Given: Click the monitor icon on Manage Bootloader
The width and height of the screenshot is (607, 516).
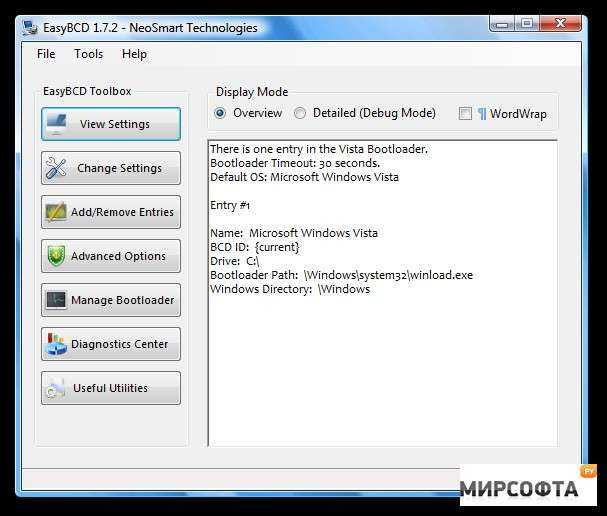Looking at the screenshot, I should pyautogui.click(x=57, y=300).
